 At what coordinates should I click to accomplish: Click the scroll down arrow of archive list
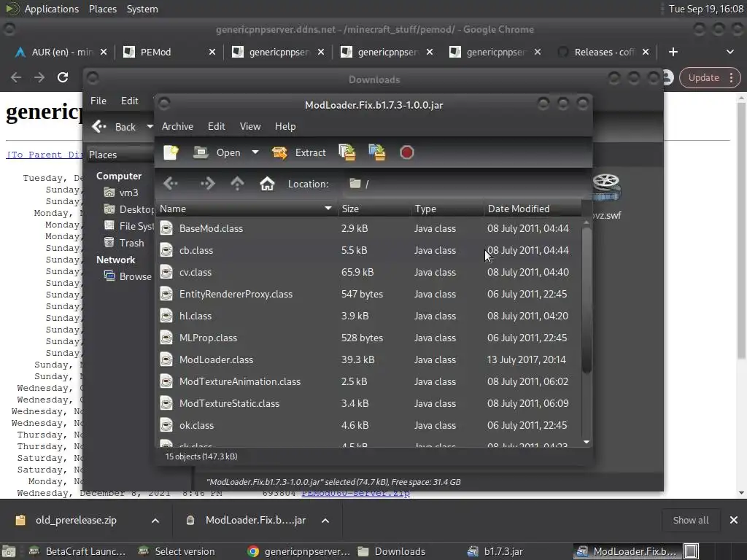pyautogui.click(x=587, y=443)
